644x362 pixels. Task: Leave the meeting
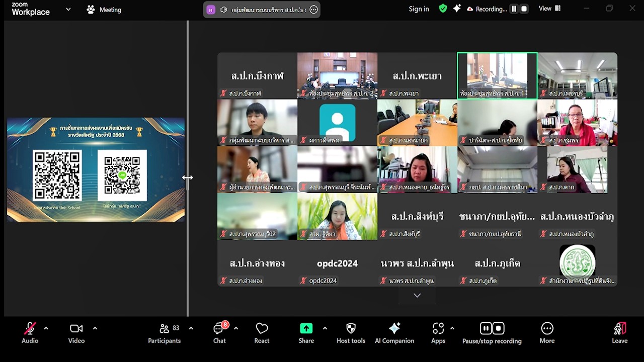(620, 333)
